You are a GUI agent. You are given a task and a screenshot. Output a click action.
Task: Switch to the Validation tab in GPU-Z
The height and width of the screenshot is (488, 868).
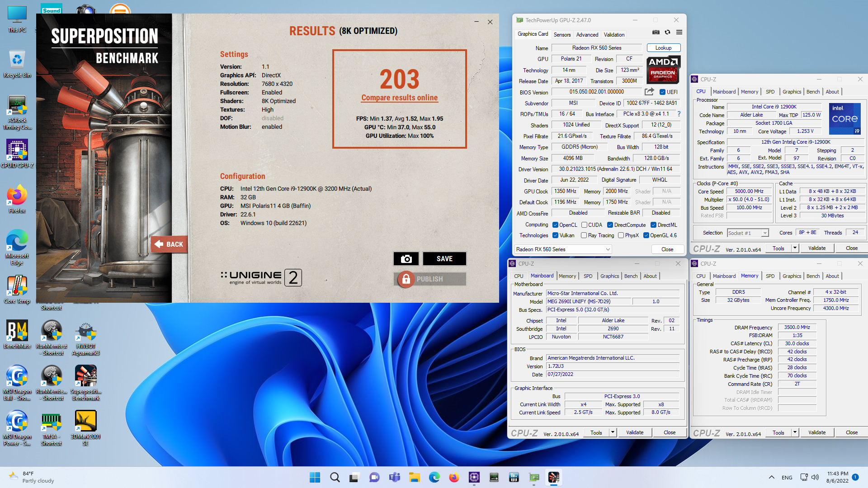614,35
